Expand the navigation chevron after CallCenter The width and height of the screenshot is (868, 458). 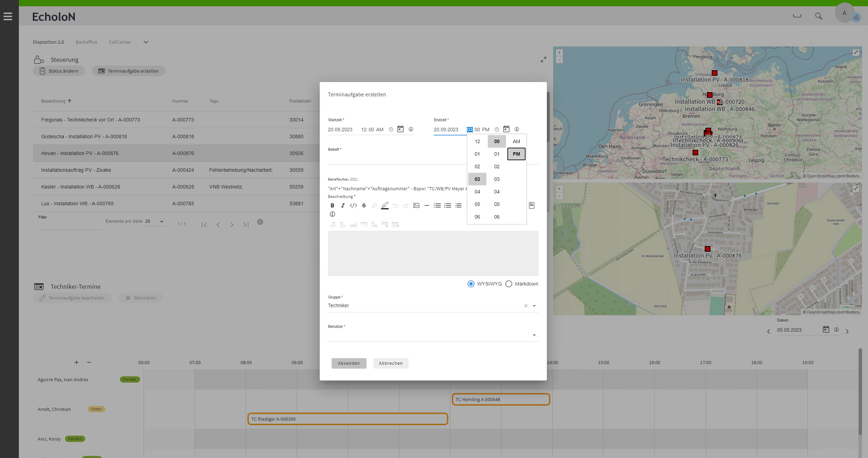click(x=146, y=42)
